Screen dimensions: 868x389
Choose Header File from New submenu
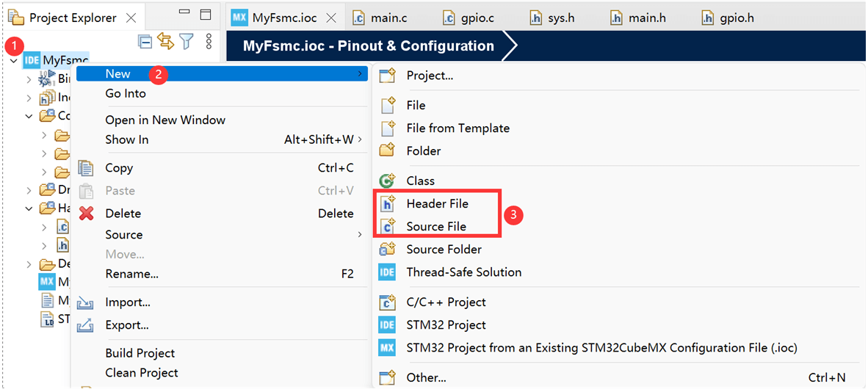tap(437, 203)
